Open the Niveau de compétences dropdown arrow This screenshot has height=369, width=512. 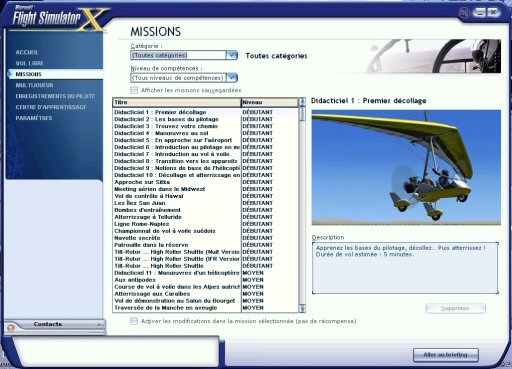point(232,78)
